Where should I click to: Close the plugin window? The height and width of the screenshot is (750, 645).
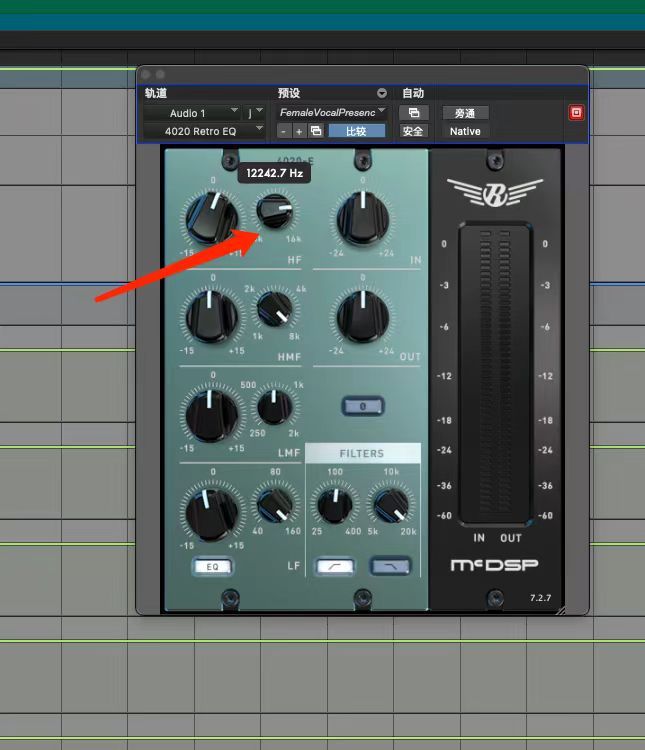tap(146, 75)
